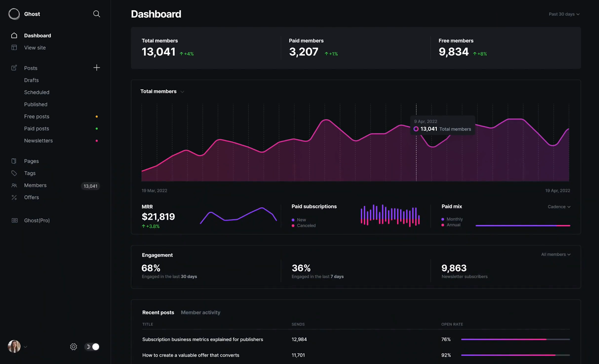Open settings with the gear icon

click(73, 347)
